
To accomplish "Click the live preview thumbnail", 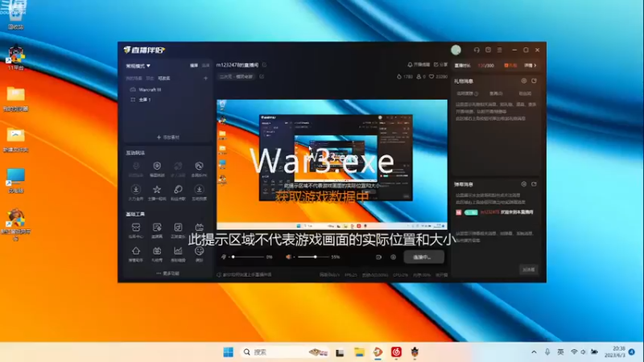I will [x=332, y=165].
